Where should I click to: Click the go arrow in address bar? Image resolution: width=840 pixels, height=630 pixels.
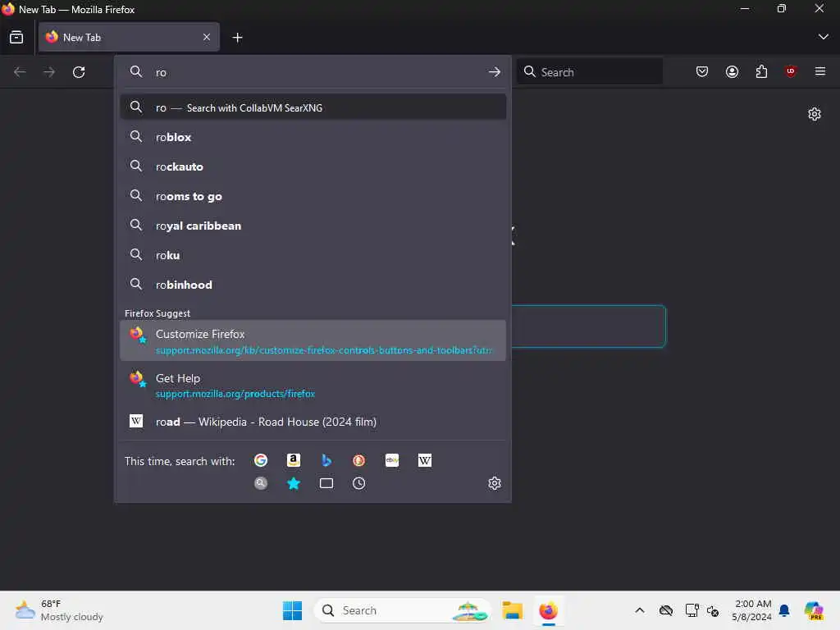tap(494, 72)
